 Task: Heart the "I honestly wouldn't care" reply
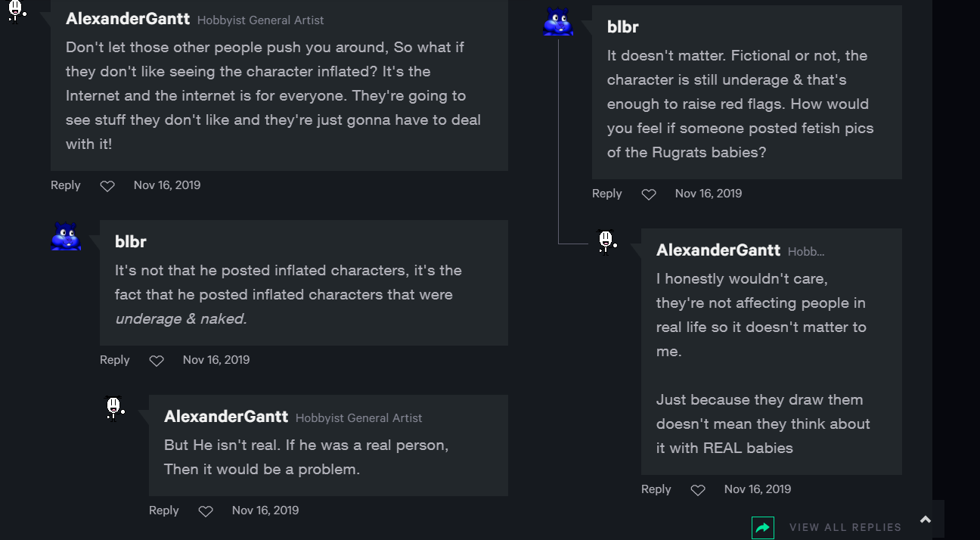pos(698,490)
